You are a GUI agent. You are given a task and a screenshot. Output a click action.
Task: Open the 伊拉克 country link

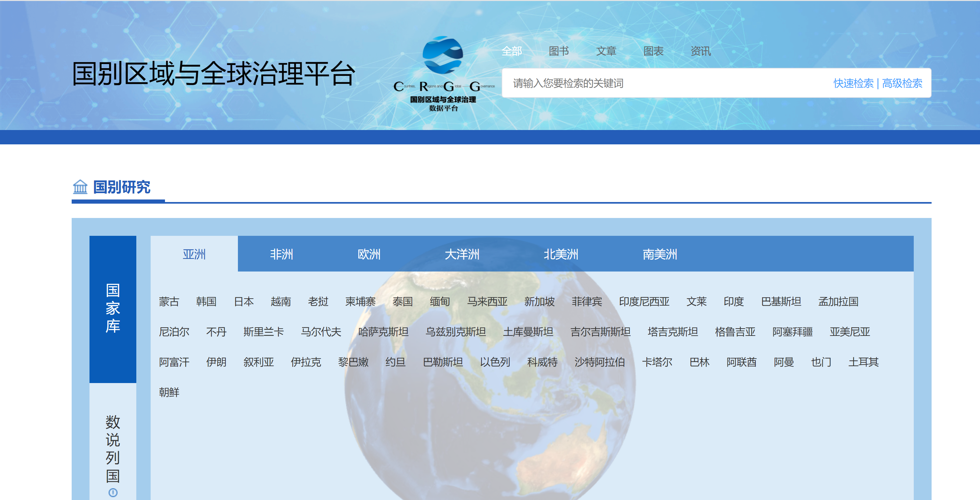(305, 362)
